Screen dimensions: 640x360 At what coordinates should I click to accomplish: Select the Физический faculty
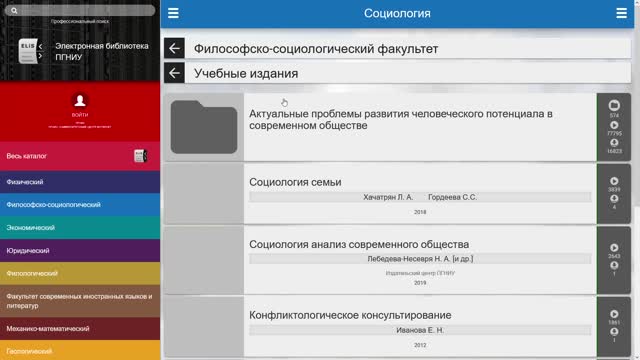click(x=80, y=182)
